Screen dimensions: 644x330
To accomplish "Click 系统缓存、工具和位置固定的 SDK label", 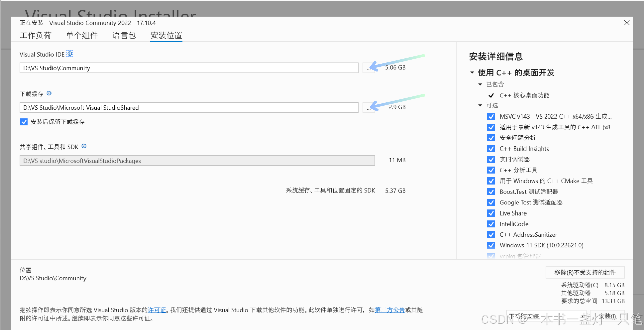I will click(x=331, y=190).
